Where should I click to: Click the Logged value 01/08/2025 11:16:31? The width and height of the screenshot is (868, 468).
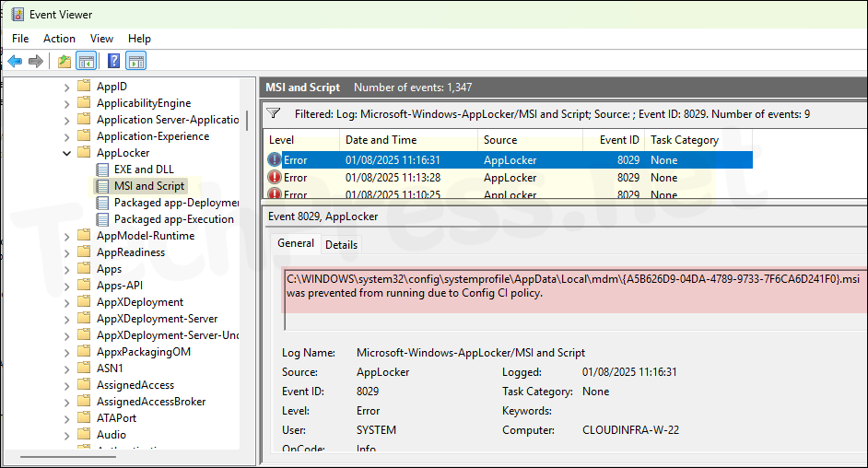coord(629,372)
